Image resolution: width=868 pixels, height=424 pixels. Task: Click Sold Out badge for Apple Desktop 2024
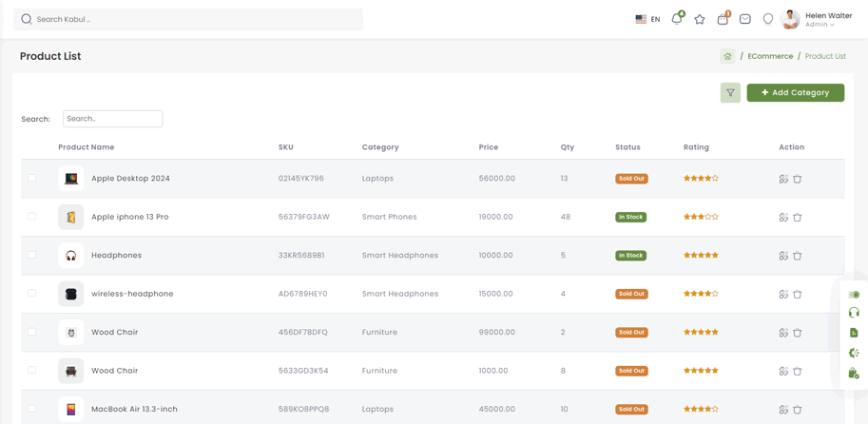[631, 179]
